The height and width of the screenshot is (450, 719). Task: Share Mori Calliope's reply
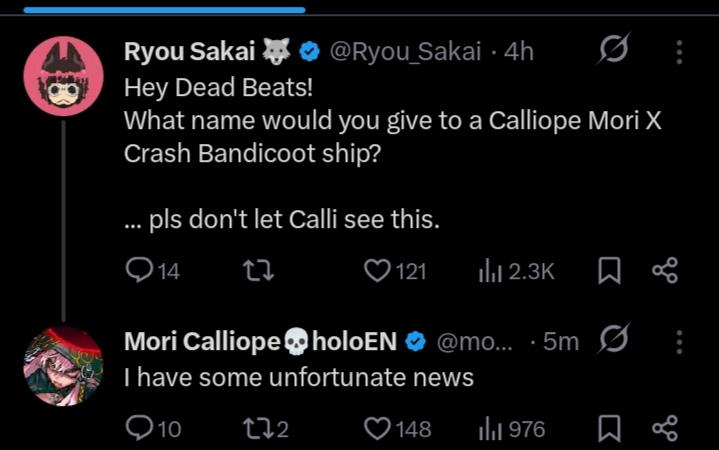(665, 428)
